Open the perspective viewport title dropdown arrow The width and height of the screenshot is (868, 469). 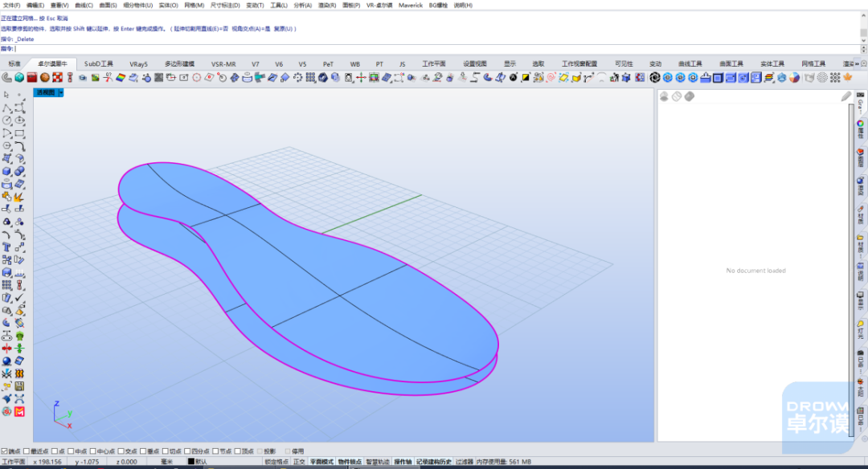pos(61,92)
